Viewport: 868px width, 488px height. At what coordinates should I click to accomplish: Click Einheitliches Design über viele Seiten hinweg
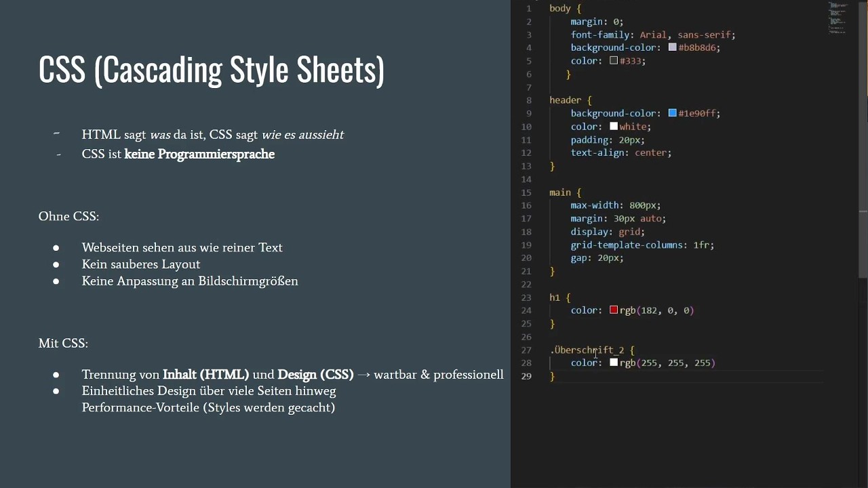click(x=209, y=391)
